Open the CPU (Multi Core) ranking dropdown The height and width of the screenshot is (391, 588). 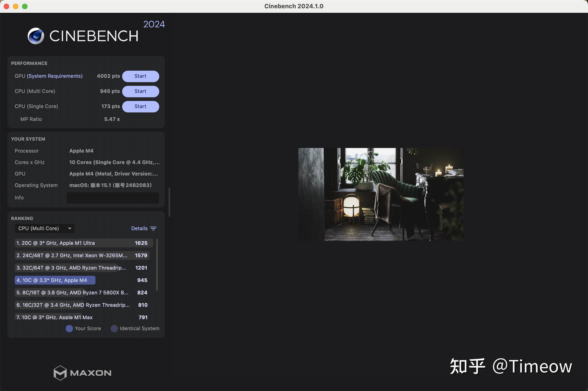point(45,228)
